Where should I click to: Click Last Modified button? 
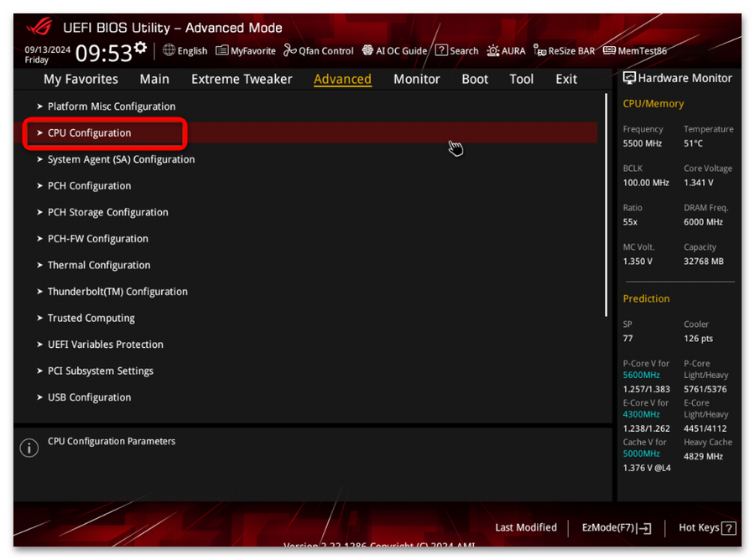pyautogui.click(x=526, y=528)
